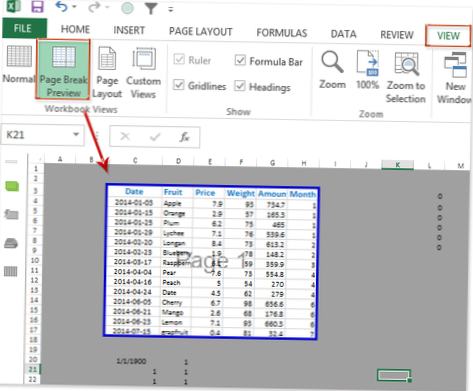The image size is (473, 391).
Task: Switch to the HOME tab
Action: point(75,29)
